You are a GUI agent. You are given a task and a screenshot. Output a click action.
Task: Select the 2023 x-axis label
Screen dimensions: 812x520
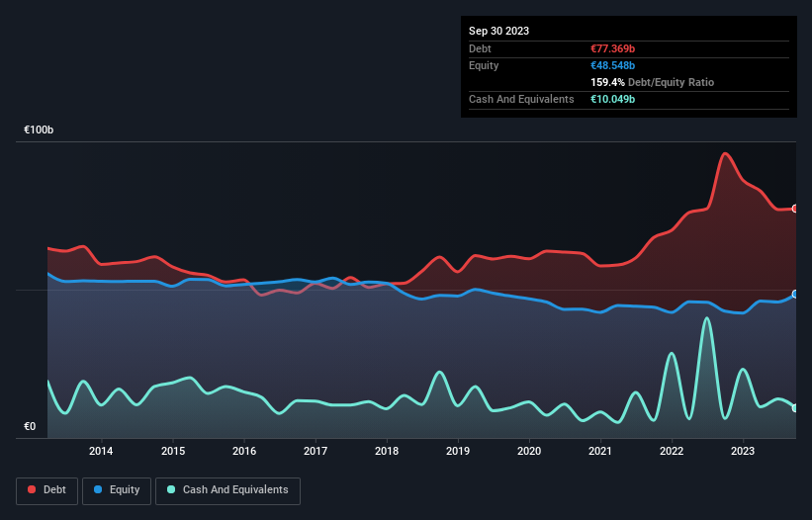[743, 451]
